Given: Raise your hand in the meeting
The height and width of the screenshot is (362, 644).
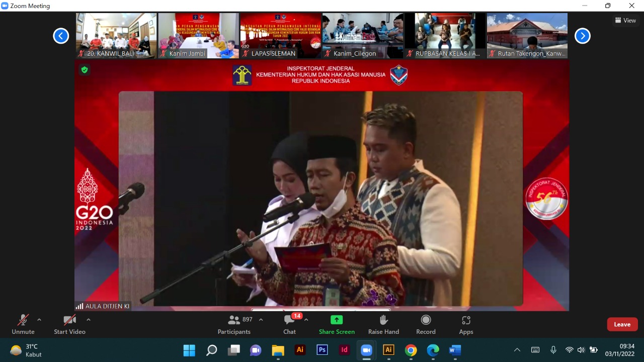Looking at the screenshot, I should pos(383,324).
